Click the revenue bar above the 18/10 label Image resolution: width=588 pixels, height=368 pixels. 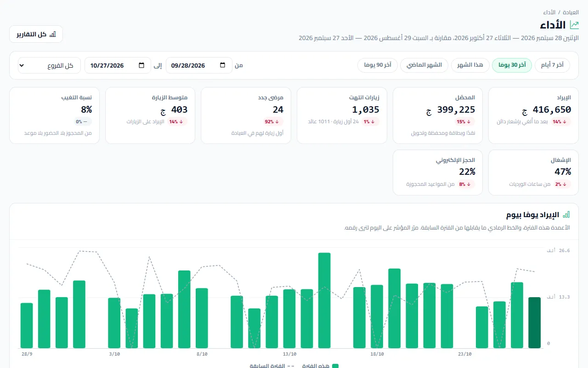[x=377, y=316]
